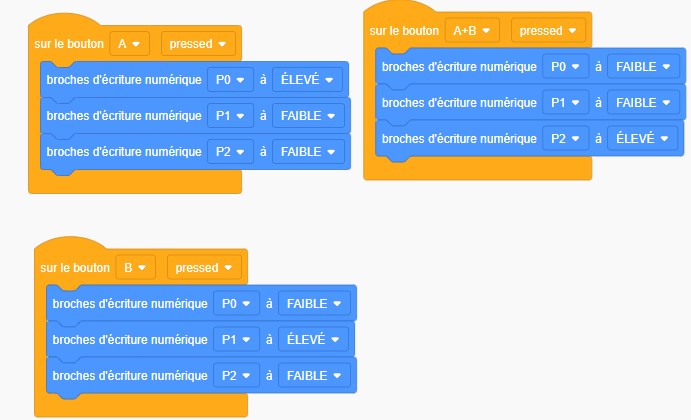Open the pressed dropdown in the button A block

[x=198, y=44]
